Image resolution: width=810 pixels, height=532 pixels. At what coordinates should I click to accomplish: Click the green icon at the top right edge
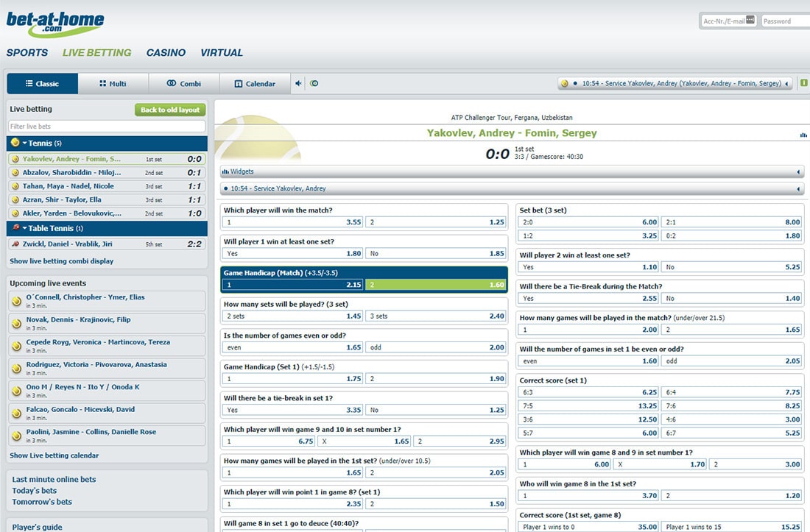click(x=805, y=84)
